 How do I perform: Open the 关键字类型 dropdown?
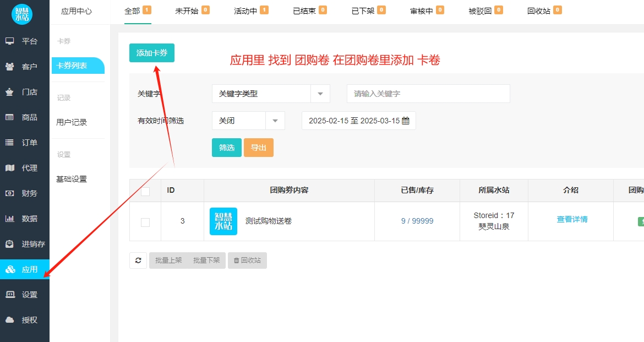pyautogui.click(x=270, y=94)
